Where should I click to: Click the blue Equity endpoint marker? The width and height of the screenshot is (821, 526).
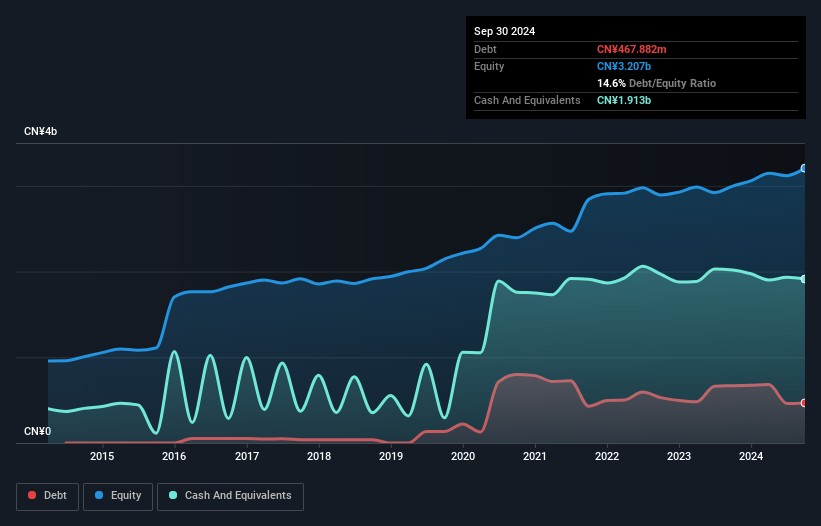[804, 169]
